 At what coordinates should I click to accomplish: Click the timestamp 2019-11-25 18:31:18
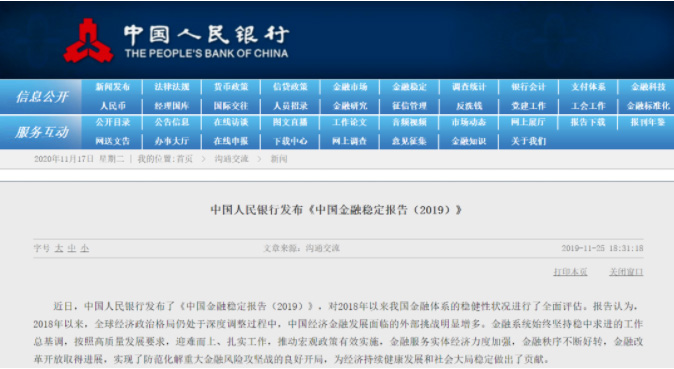(602, 248)
